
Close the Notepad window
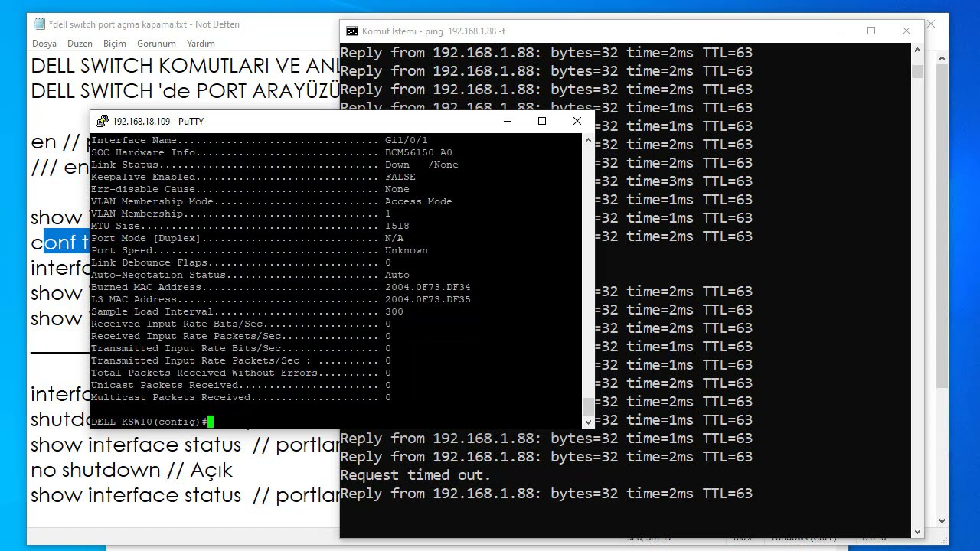(x=931, y=24)
